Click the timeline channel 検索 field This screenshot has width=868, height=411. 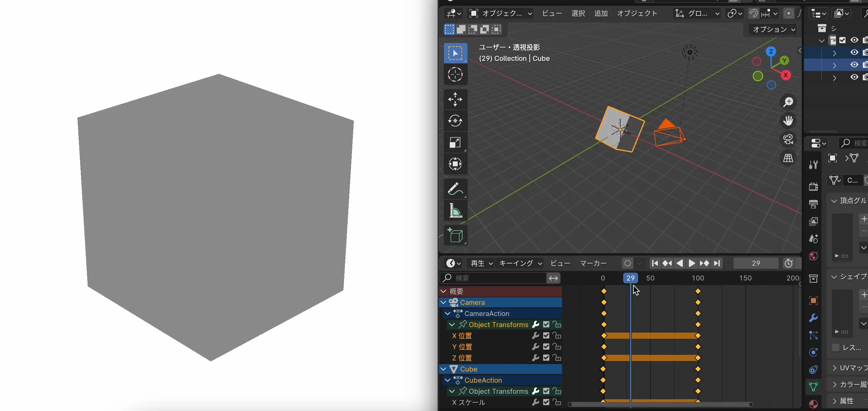(493, 278)
